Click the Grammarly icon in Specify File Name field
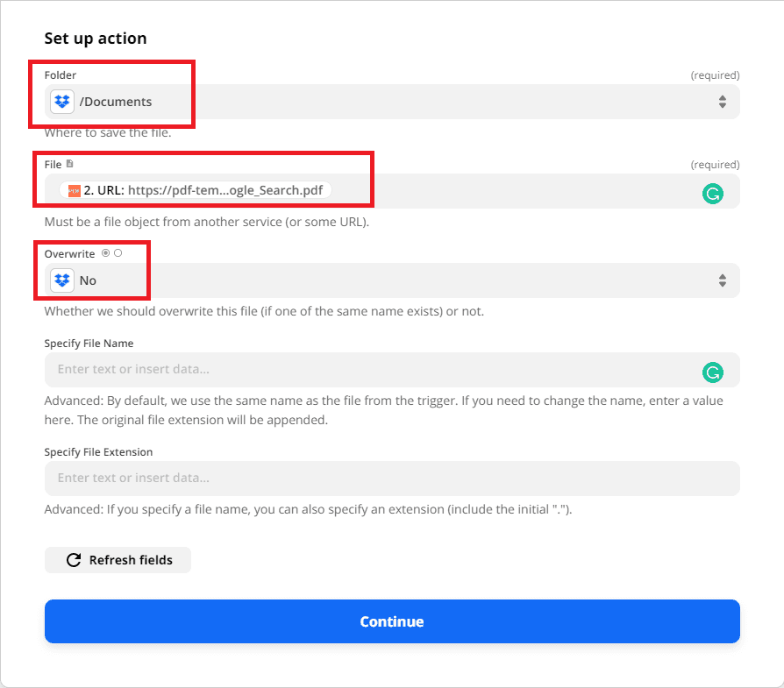This screenshot has height=688, width=784. coord(712,372)
